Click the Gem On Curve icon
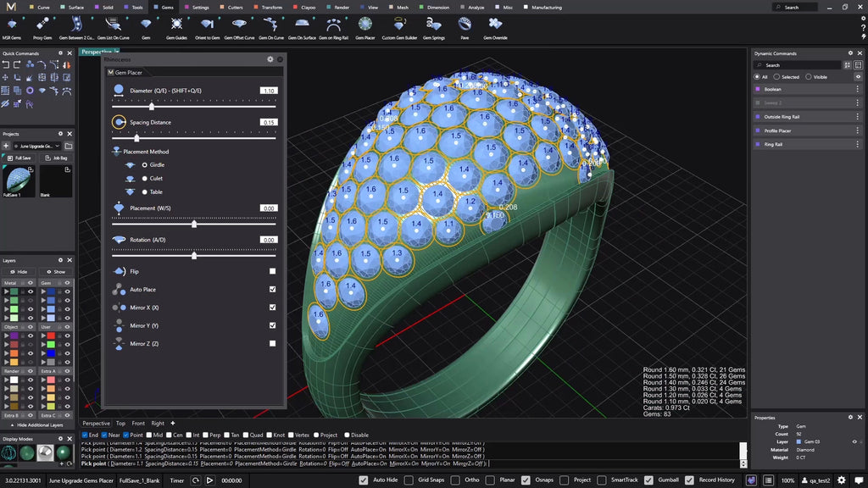This screenshot has height=488, width=868. (x=270, y=25)
